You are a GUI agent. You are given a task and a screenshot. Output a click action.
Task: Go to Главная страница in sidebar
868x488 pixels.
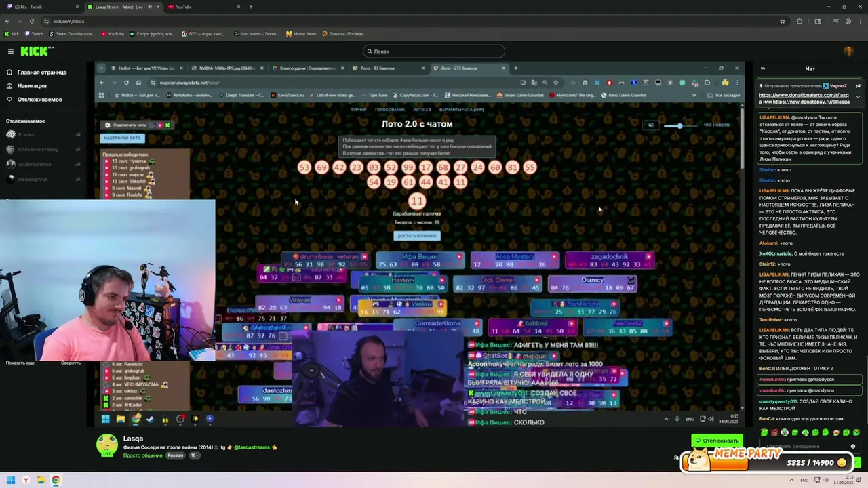[37, 72]
